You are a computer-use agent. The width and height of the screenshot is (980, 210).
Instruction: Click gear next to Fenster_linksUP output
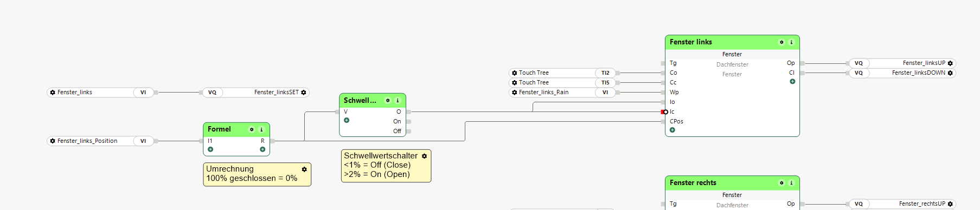click(x=950, y=63)
